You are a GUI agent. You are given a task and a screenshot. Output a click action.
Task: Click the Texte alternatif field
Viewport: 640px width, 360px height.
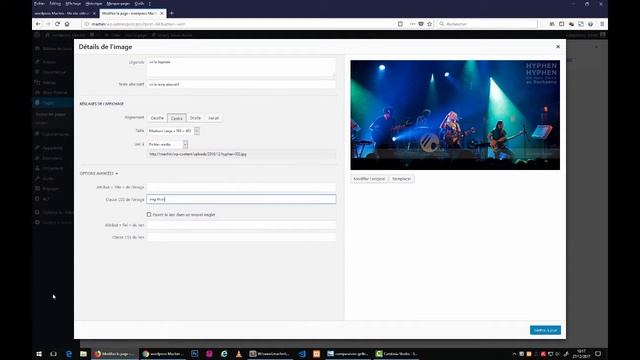pyautogui.click(x=241, y=84)
